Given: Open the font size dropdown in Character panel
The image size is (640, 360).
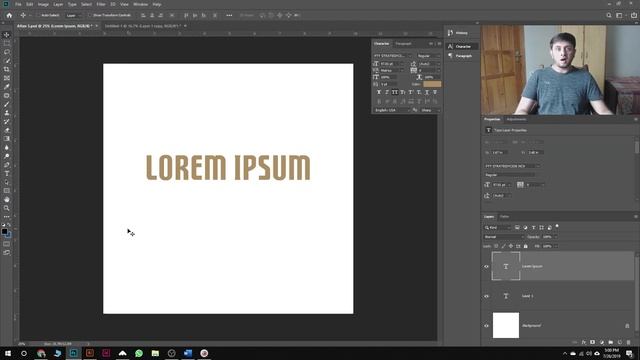Looking at the screenshot, I should tap(392, 64).
